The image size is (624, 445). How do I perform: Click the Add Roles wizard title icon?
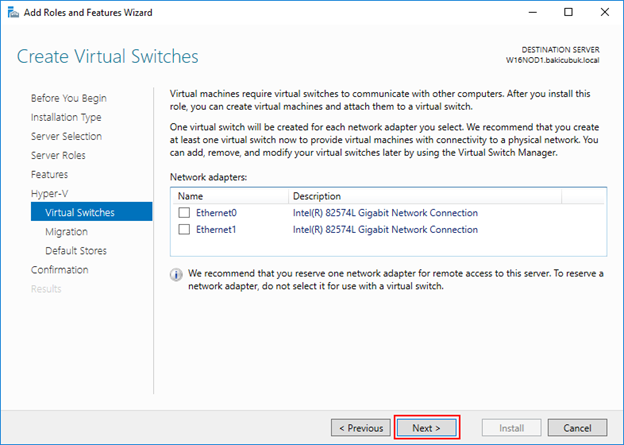[x=13, y=13]
